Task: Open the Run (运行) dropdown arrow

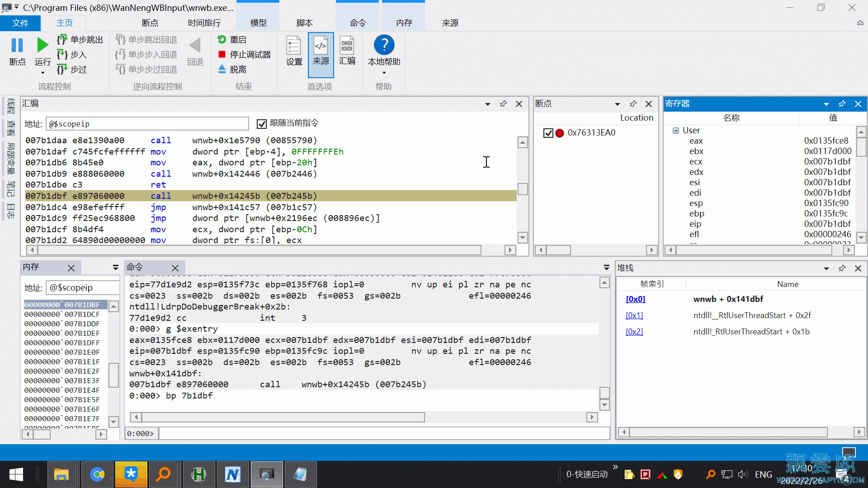Action: (43, 73)
